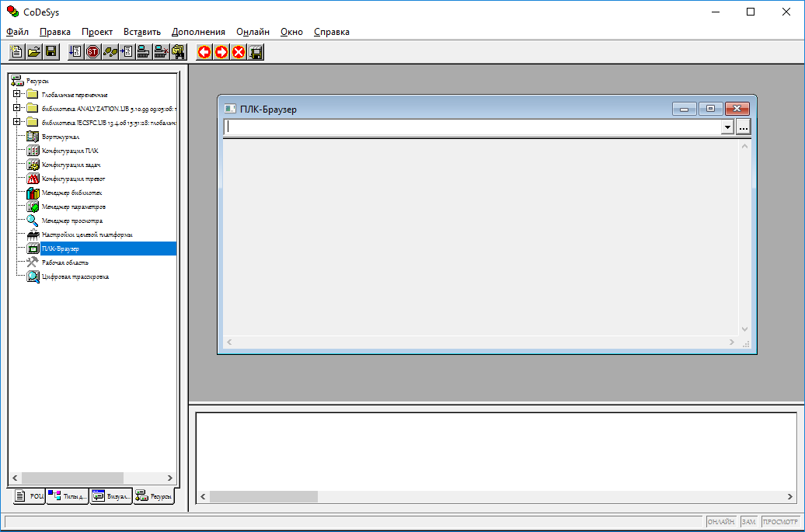805x532 pixels.
Task: Click the red X cancel toolbar icon
Action: point(239,52)
